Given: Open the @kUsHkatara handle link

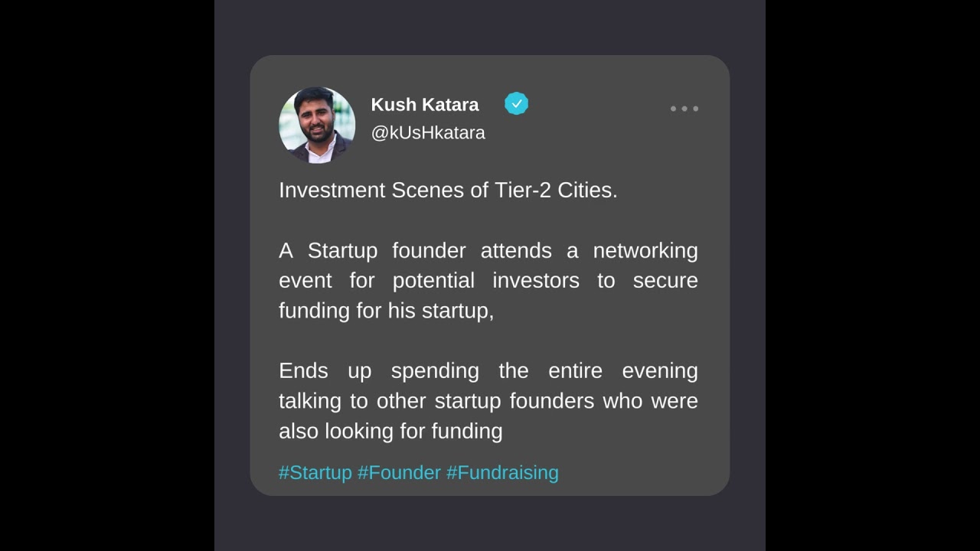Looking at the screenshot, I should [x=428, y=132].
